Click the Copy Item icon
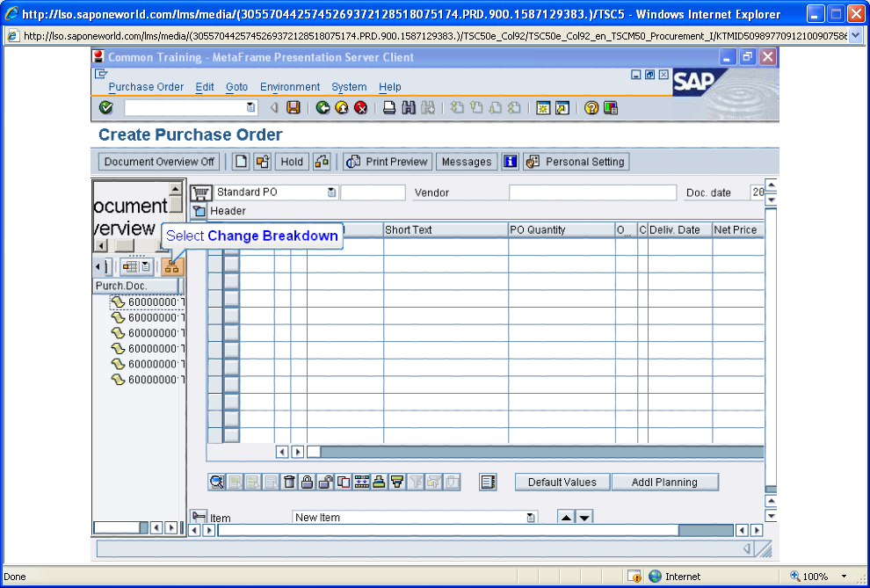 [x=344, y=482]
